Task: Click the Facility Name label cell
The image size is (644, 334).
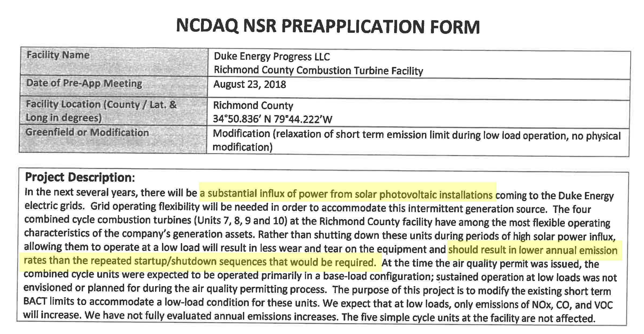Action: [58, 55]
